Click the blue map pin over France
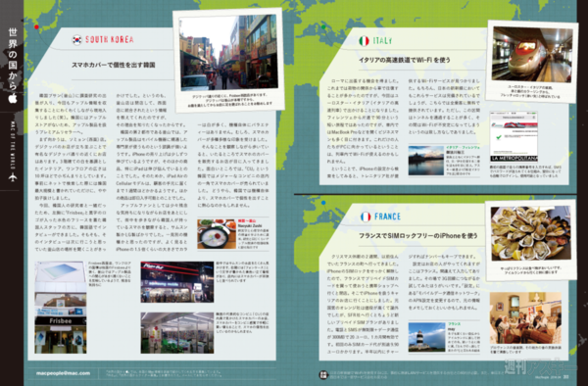Screen dimensions: 588x386 click(323, 203)
